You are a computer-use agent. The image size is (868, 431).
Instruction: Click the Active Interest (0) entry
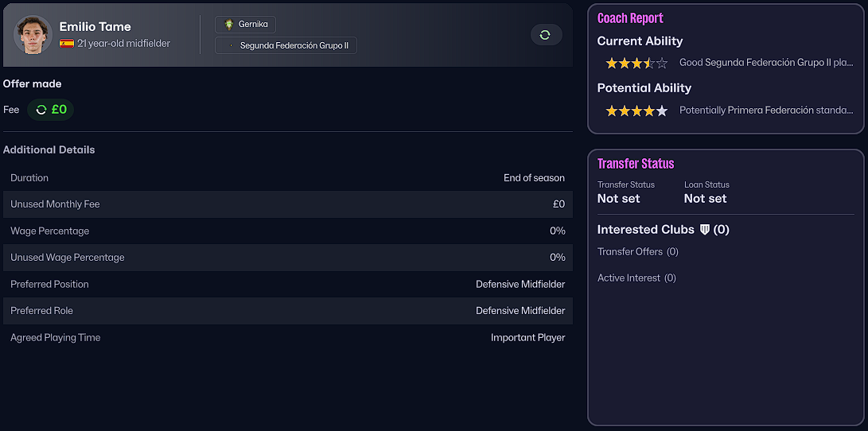pyautogui.click(x=636, y=278)
